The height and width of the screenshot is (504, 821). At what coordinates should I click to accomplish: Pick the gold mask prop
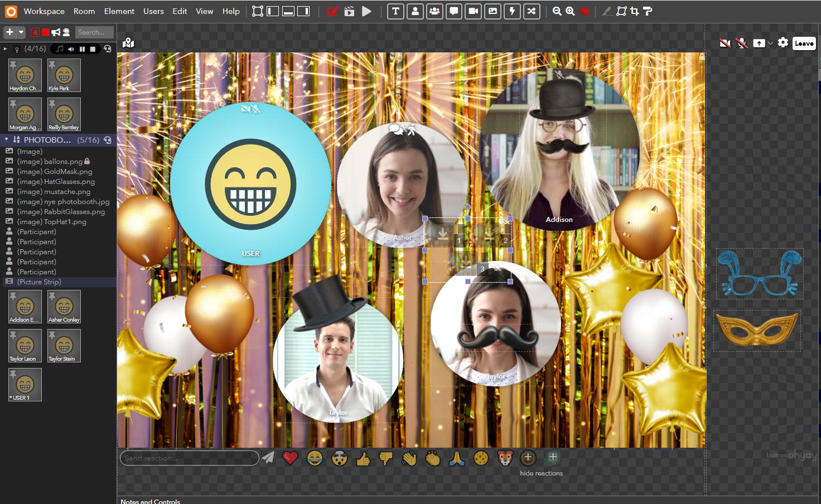(757, 330)
